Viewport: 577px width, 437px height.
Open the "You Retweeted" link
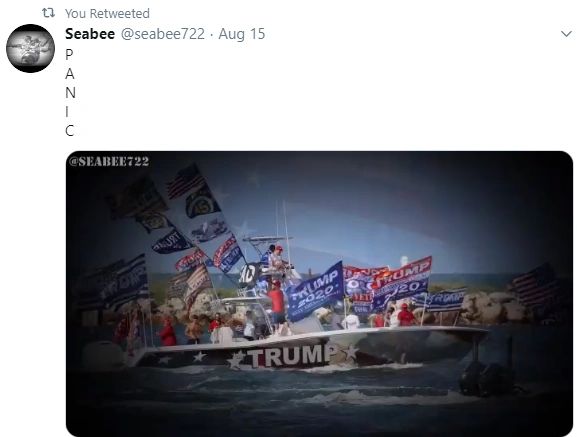coord(107,14)
